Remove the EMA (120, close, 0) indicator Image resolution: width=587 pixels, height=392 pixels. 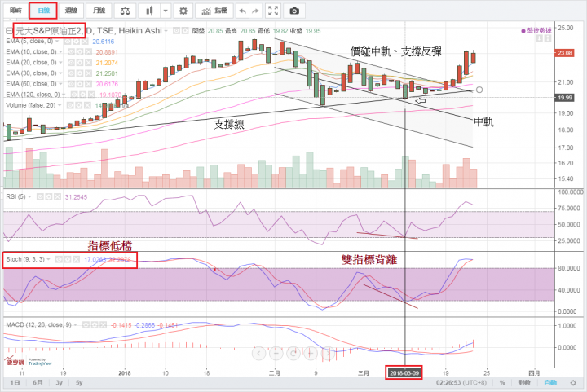tap(91, 95)
